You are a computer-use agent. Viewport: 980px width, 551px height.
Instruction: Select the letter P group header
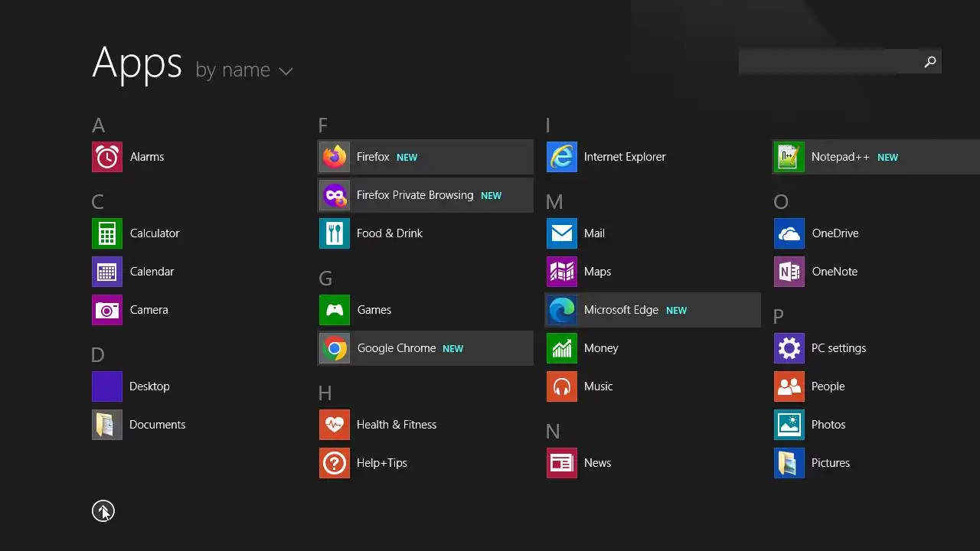(779, 317)
